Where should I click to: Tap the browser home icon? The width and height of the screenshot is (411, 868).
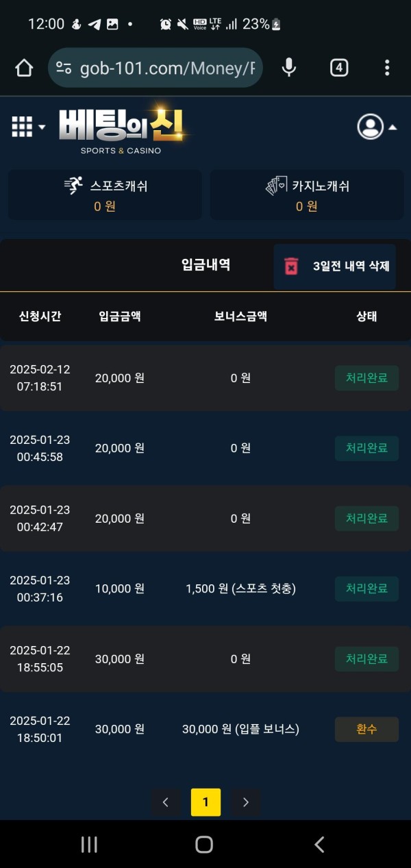click(24, 67)
